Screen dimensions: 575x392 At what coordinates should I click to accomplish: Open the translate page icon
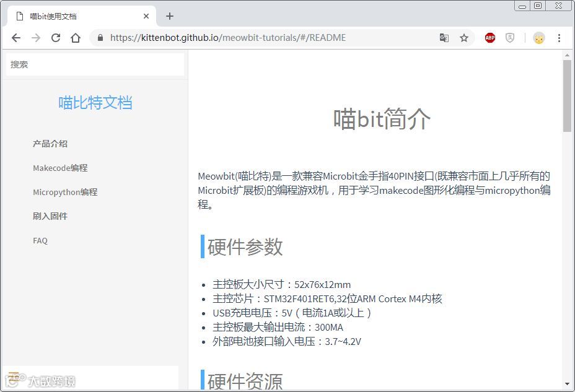click(444, 38)
